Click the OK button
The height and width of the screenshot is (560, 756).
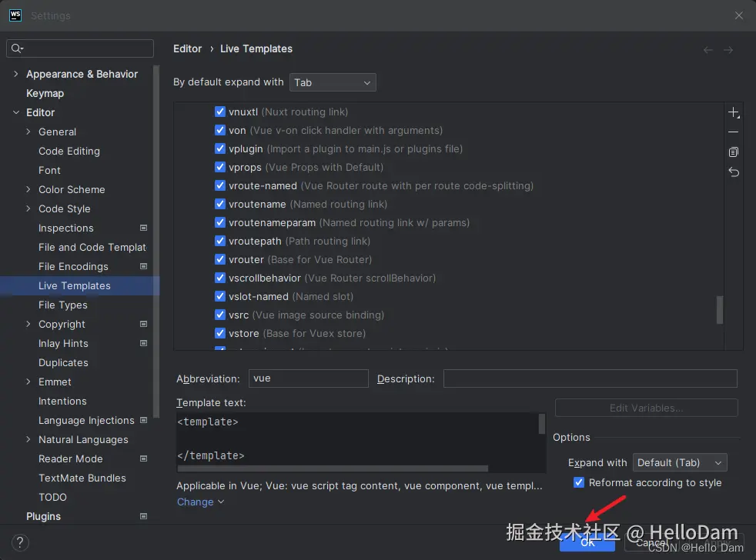coord(587,542)
